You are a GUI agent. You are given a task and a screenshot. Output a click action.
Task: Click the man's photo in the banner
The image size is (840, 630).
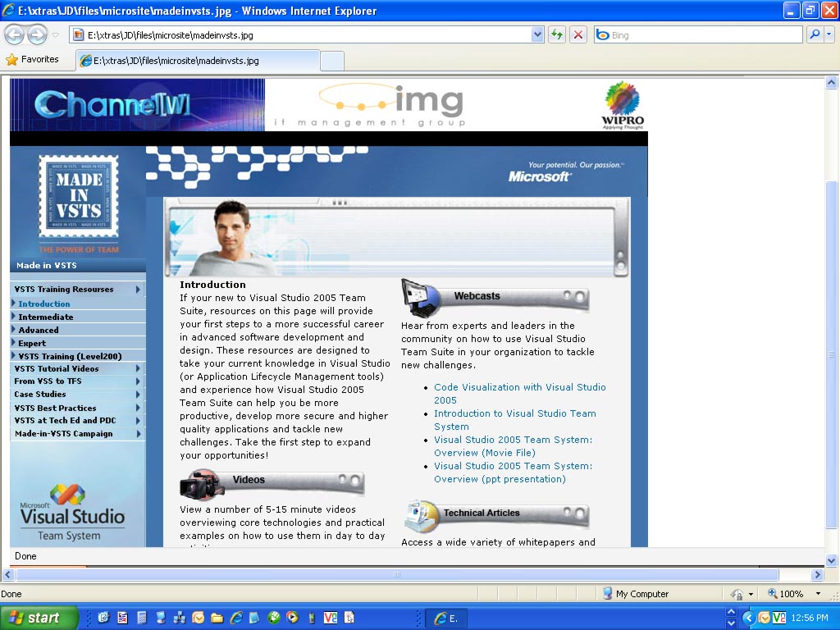coord(231,238)
